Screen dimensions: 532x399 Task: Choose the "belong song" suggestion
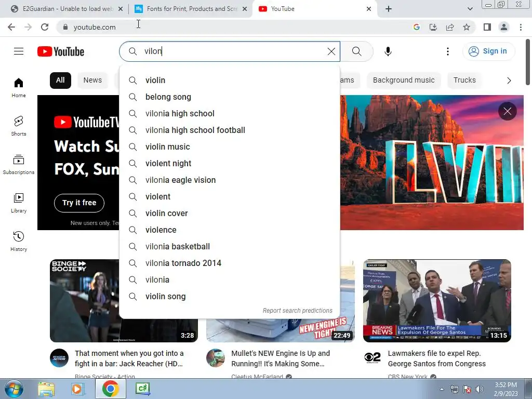[230, 97]
